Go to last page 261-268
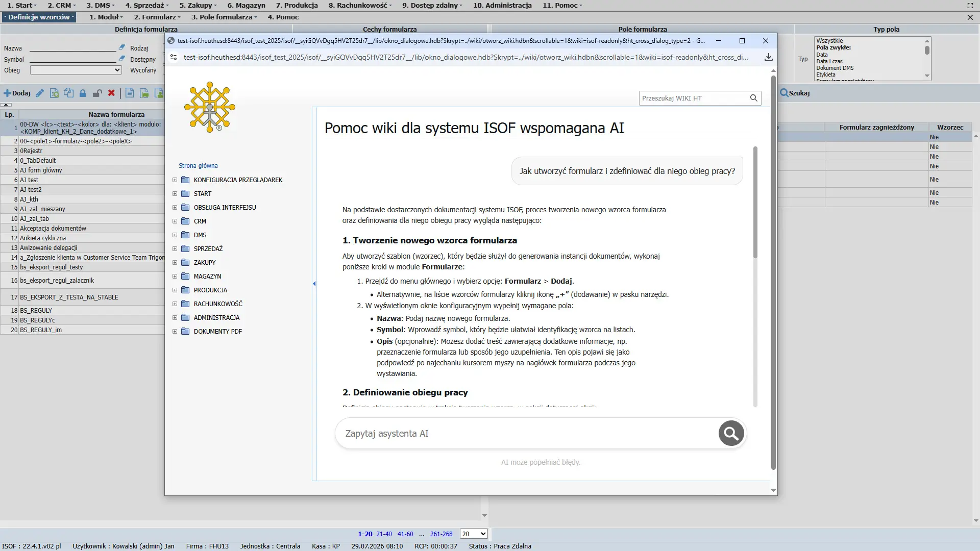Image resolution: width=980 pixels, height=551 pixels. coord(441,534)
